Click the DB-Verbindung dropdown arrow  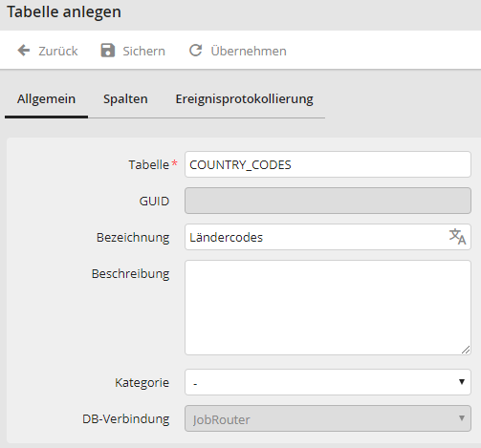[462, 418]
